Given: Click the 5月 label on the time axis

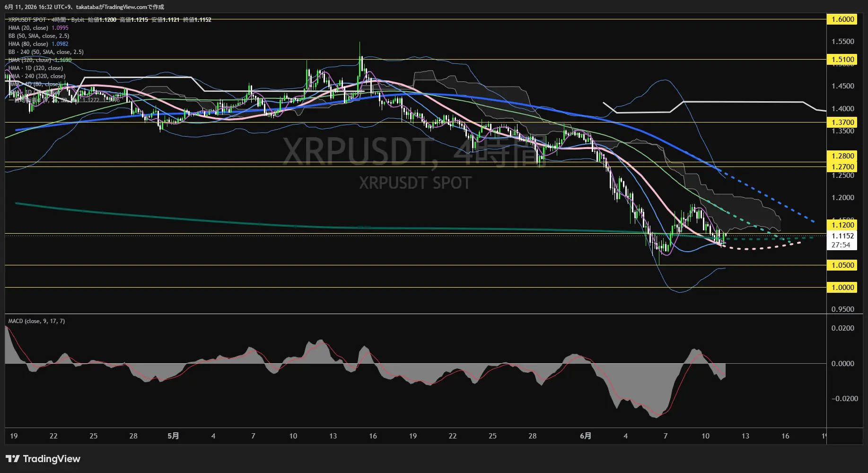Looking at the screenshot, I should pyautogui.click(x=173, y=436).
